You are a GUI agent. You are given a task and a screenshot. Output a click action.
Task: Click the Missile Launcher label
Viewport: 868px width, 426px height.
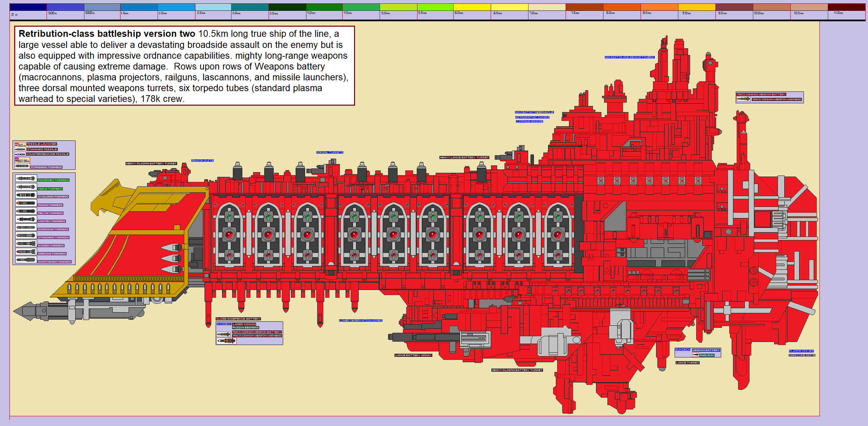tap(42, 144)
